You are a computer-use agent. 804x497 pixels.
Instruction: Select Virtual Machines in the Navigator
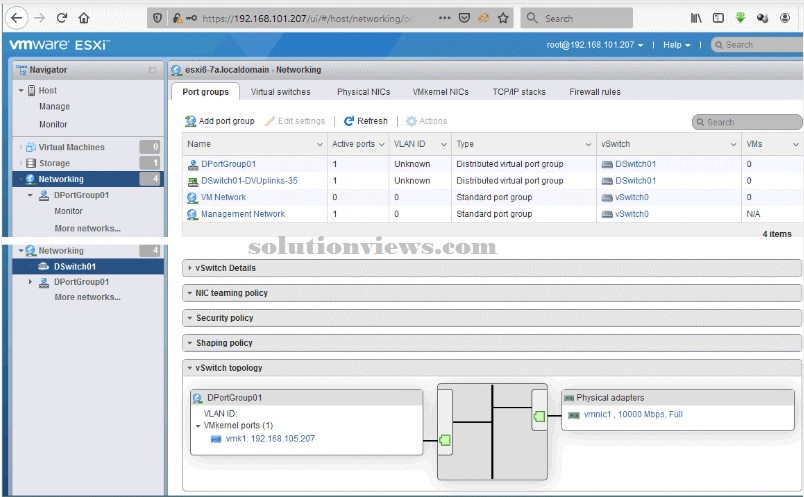click(x=72, y=147)
